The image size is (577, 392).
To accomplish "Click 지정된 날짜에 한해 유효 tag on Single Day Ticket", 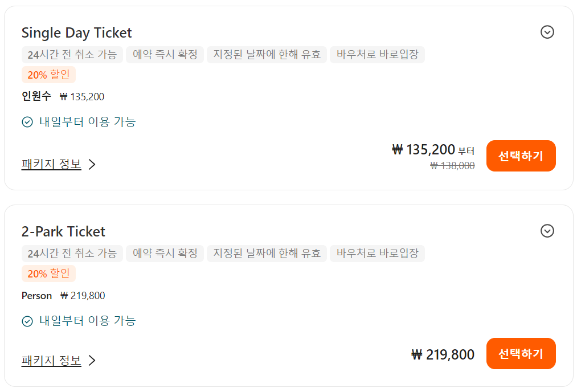I will pos(267,55).
